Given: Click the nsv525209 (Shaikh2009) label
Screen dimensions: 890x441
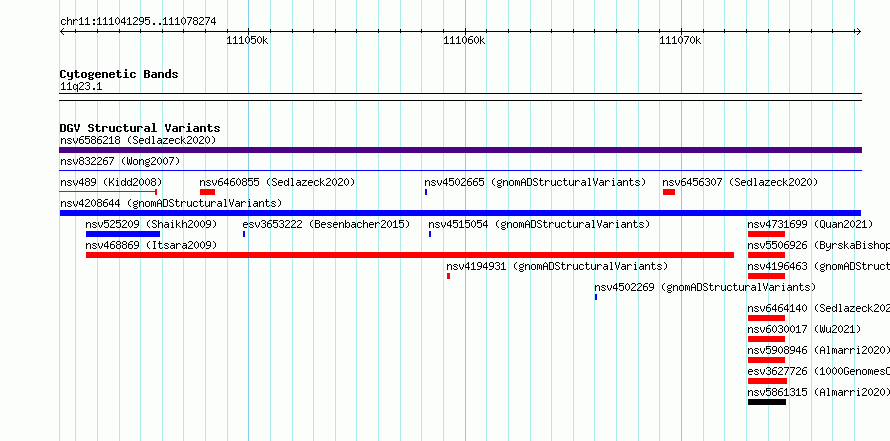Looking at the screenshot, I should click(151, 224).
